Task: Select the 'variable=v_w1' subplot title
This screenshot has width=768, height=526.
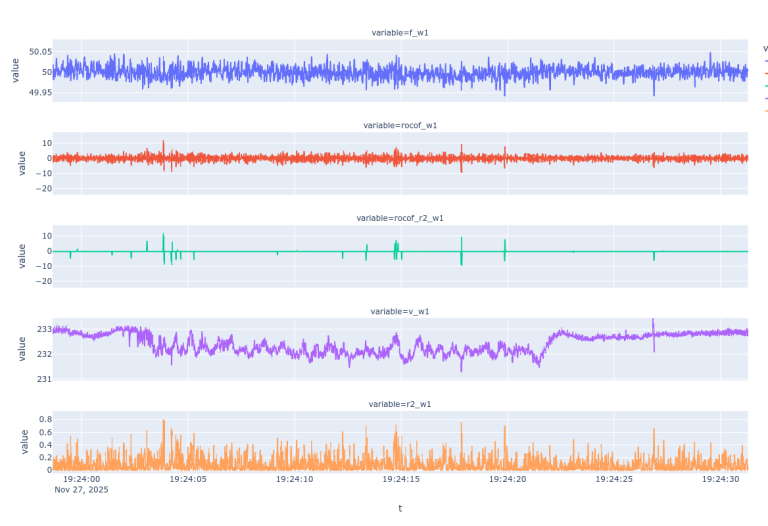Action: coord(400,311)
